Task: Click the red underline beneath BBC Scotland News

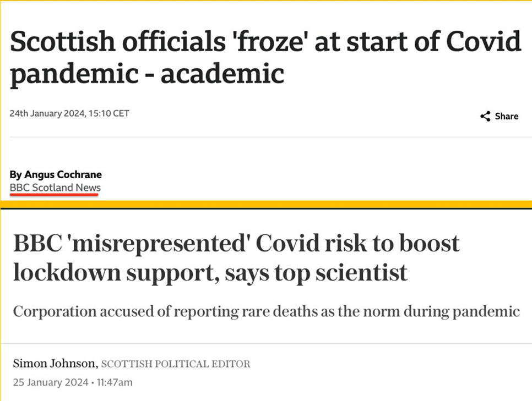Action: [x=55, y=195]
